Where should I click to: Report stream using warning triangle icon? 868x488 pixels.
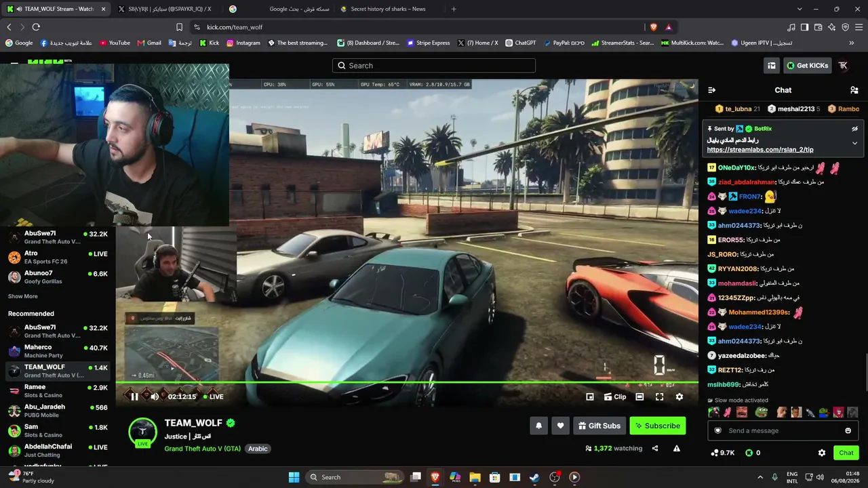click(677, 448)
